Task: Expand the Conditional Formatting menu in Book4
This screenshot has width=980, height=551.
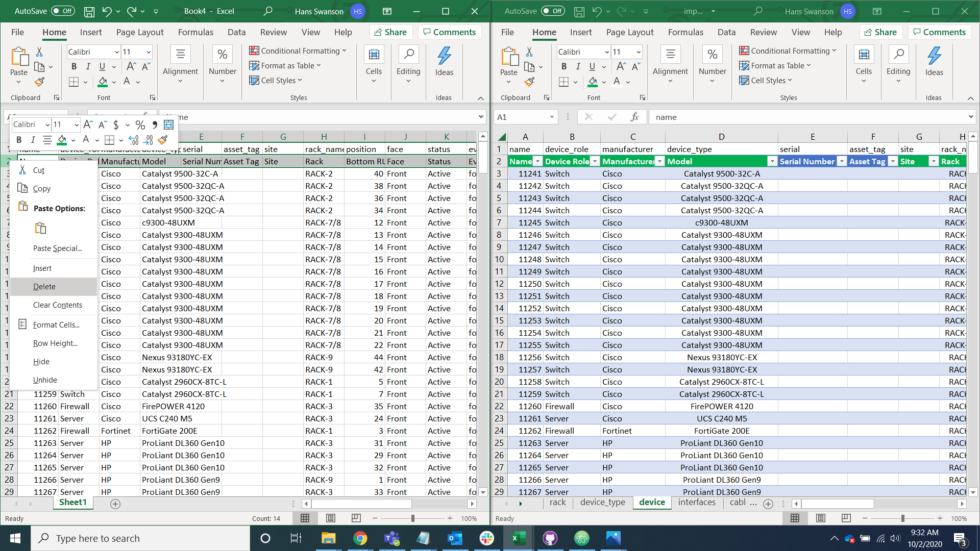Action: click(x=298, y=51)
